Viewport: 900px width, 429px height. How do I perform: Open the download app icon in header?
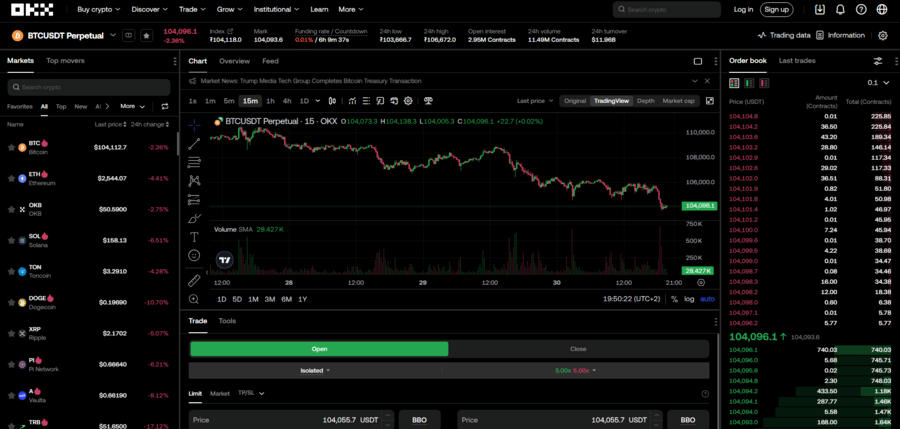point(820,9)
